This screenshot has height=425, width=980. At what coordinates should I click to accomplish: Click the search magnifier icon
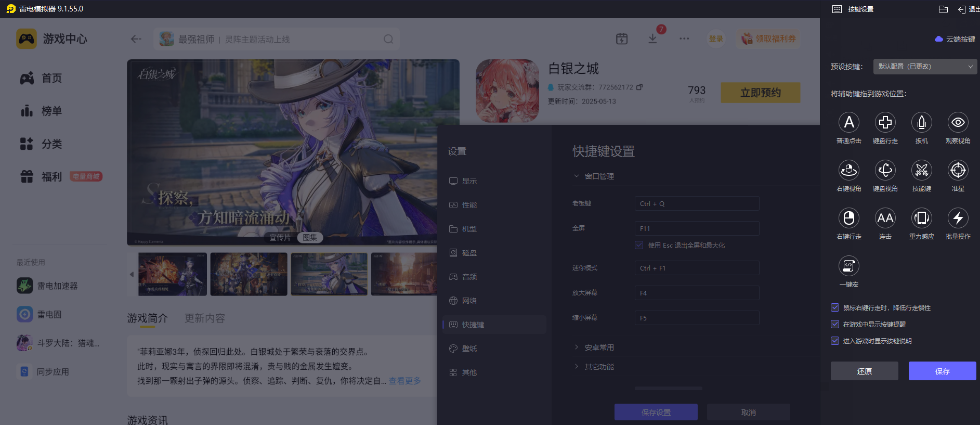click(388, 39)
